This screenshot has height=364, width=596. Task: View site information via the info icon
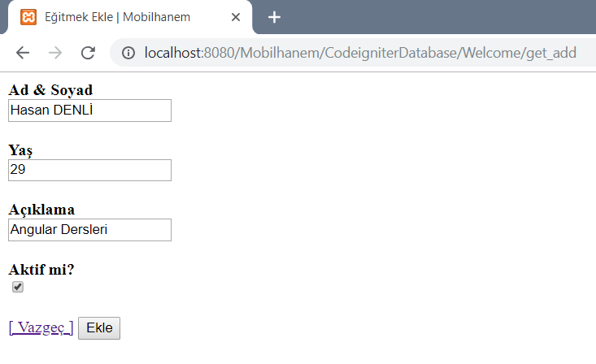click(x=128, y=53)
